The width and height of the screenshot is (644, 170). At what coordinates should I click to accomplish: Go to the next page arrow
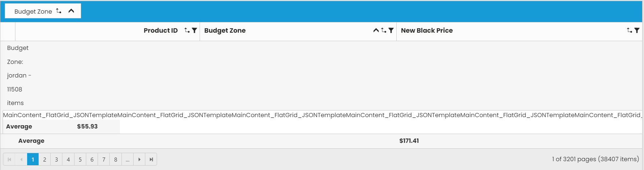139,159
